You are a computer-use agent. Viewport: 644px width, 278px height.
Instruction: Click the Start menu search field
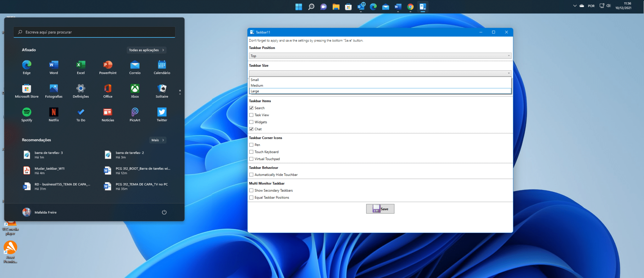click(94, 32)
